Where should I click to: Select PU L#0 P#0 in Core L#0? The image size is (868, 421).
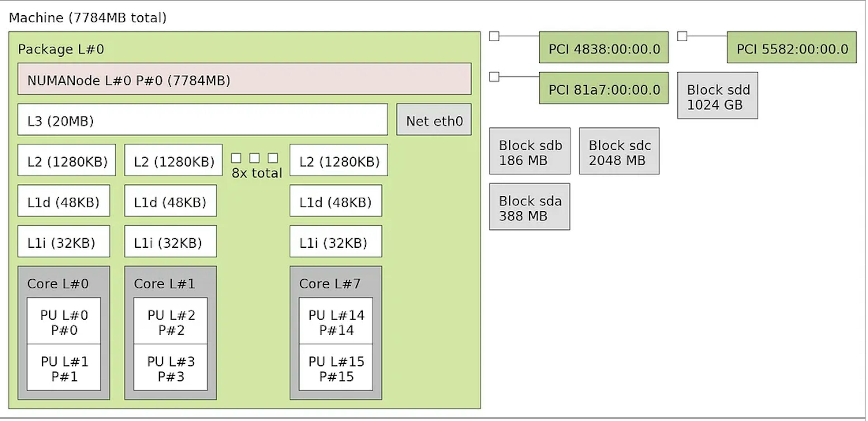[x=64, y=321]
